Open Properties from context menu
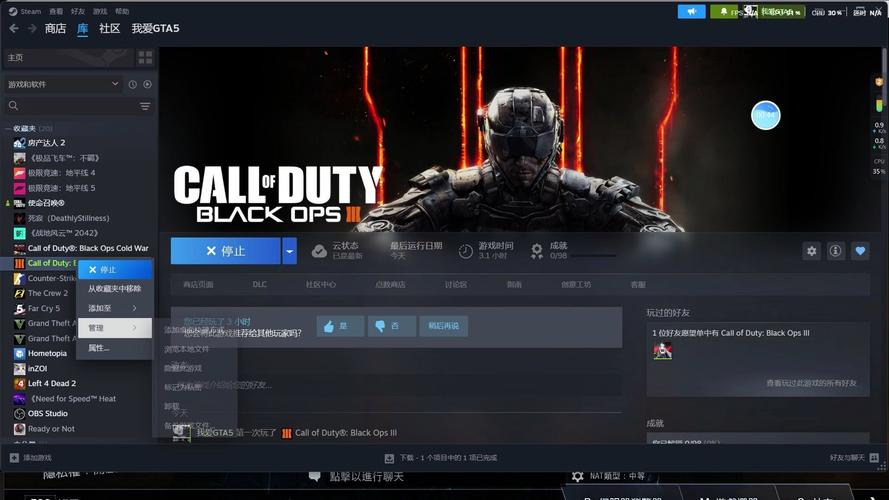Viewport: 889px width, 500px height. 114,348
